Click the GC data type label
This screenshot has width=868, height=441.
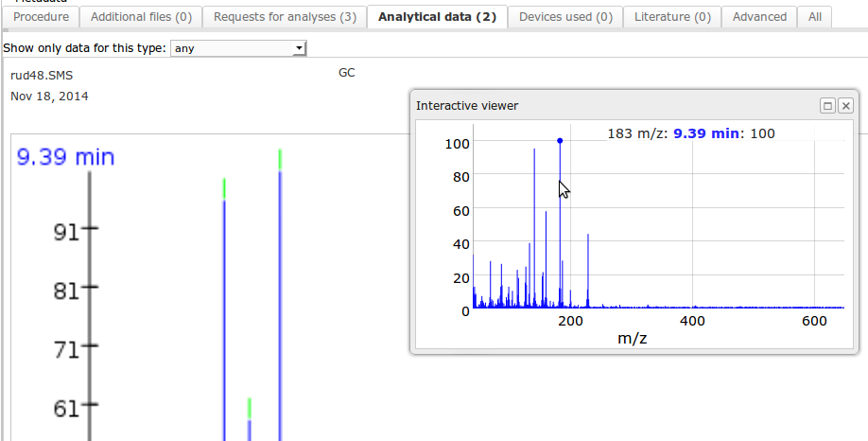(346, 73)
